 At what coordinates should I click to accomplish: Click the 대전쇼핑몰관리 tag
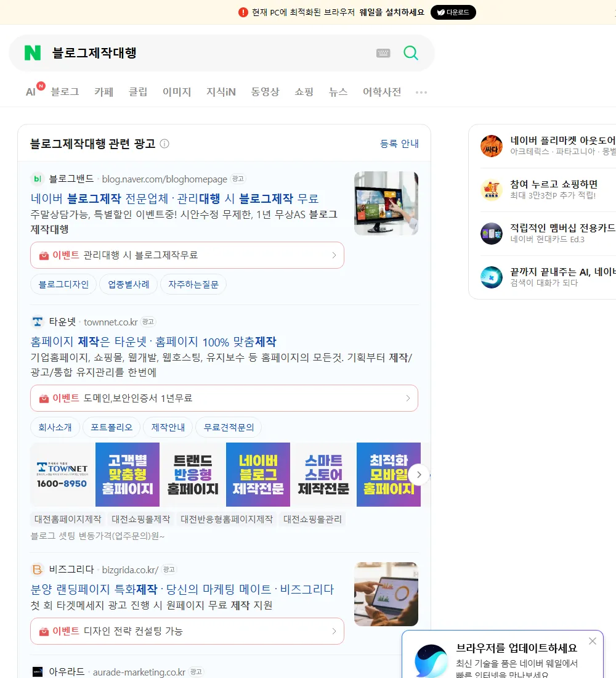(312, 519)
